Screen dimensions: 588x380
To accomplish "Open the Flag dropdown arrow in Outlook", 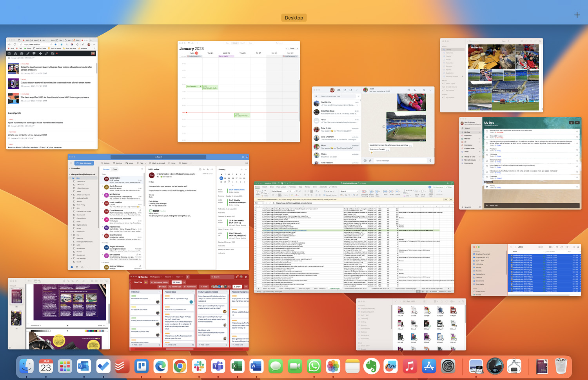I will [x=145, y=163].
